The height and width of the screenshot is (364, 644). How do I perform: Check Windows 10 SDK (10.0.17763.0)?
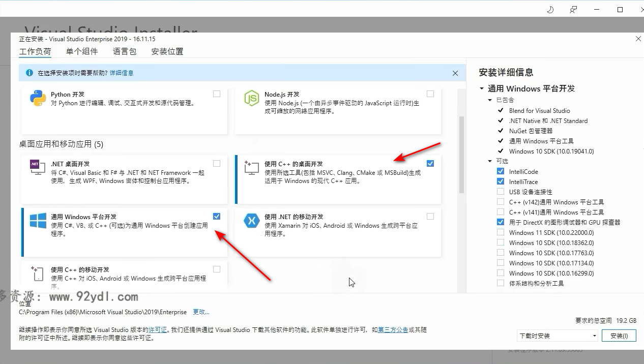[x=501, y=253]
